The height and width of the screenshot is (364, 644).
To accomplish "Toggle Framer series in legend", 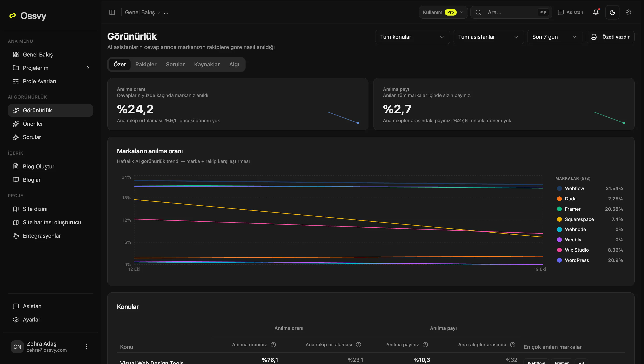I will coord(590,209).
